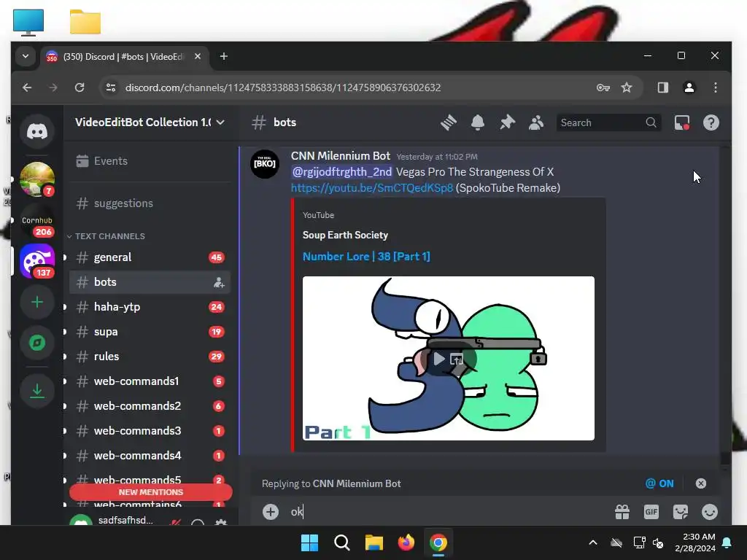Reload the Discord page
Image resolution: width=747 pixels, height=560 pixels.
(80, 87)
